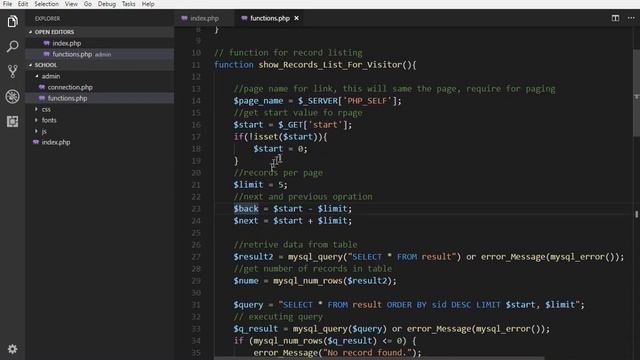Click the $next variable on line 24
Screen dimensions: 640x360
click(246, 221)
